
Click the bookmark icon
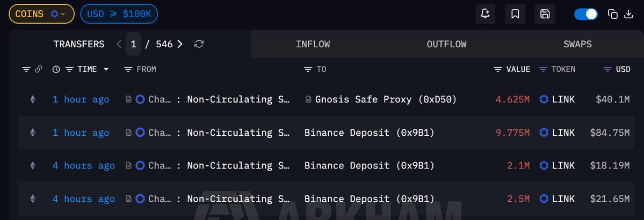click(515, 14)
